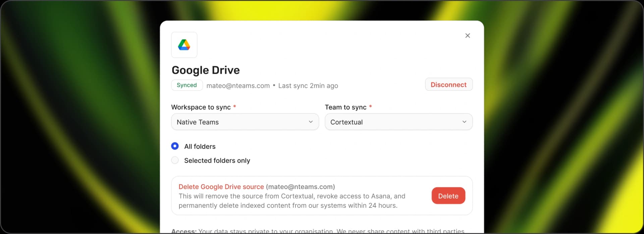Click the Synced status badge

point(187,85)
